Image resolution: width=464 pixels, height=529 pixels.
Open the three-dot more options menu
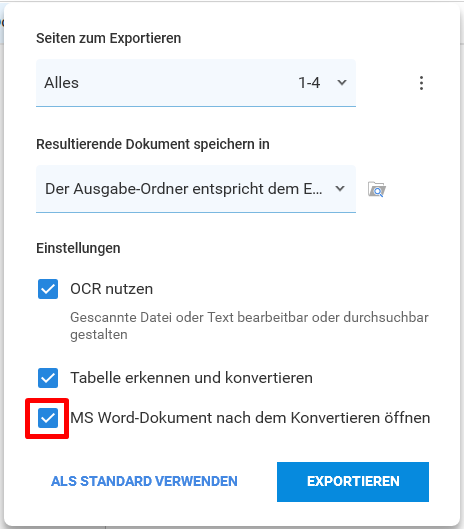coord(421,83)
